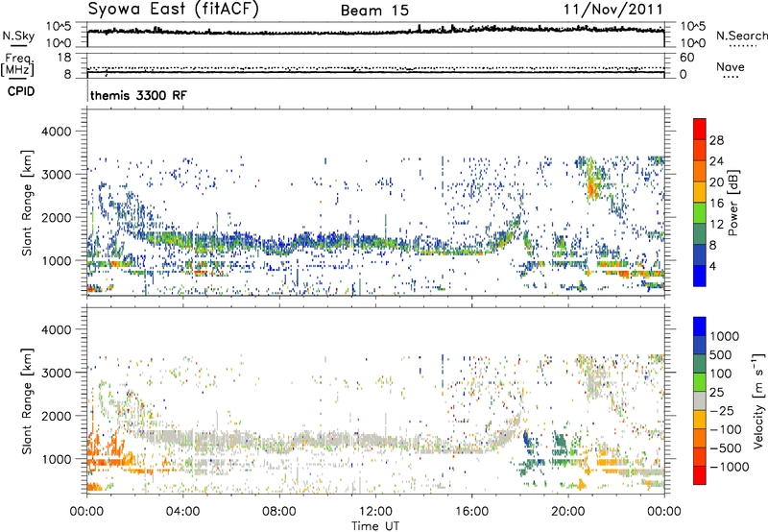Screen dimensions: 768x532
Task: Click the '16' tick on power scale
Action: [716, 204]
